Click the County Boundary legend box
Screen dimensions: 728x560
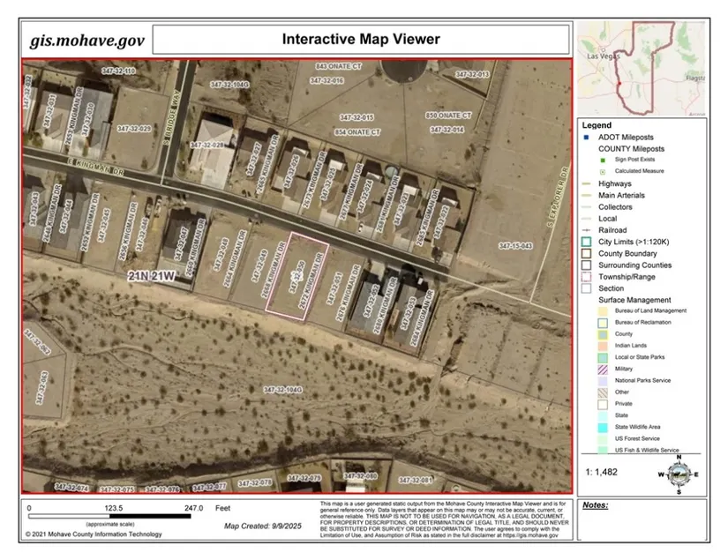(587, 253)
